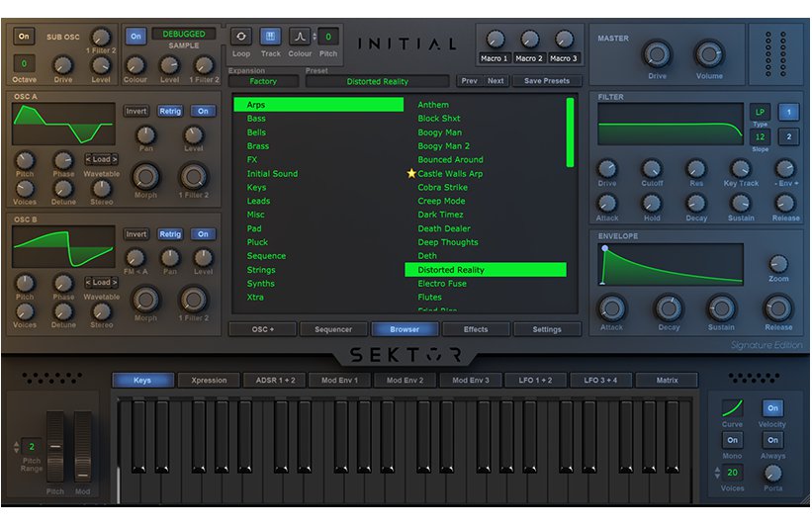Click the Prev preset button
The width and height of the screenshot is (812, 526).
click(x=469, y=81)
